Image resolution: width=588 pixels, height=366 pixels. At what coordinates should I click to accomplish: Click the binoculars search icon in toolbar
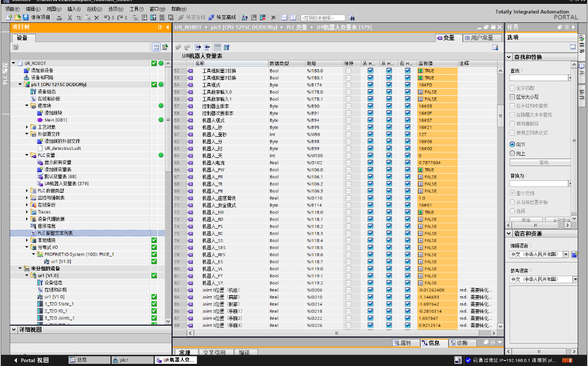coord(351,17)
